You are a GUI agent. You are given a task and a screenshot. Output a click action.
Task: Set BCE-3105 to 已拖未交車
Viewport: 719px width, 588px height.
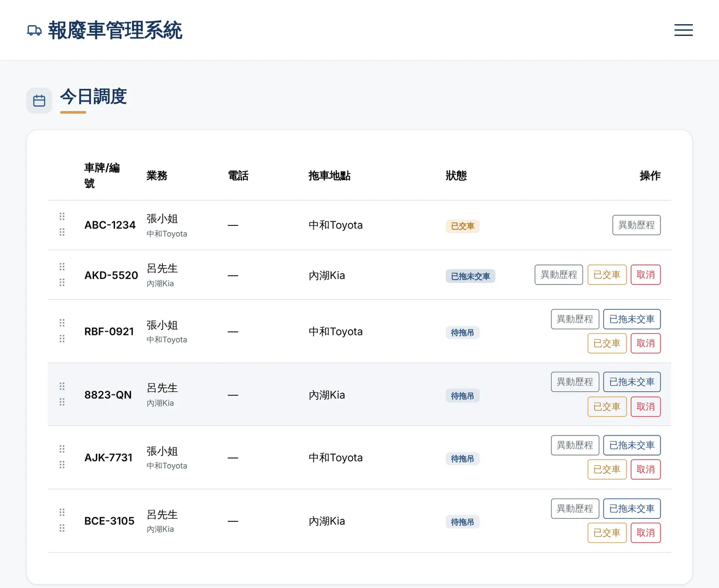pyautogui.click(x=632, y=508)
